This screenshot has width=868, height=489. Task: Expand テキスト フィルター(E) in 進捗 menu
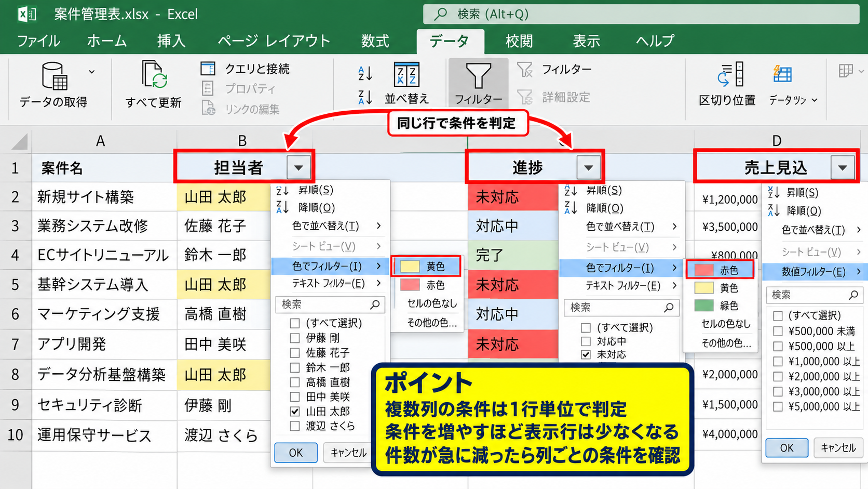click(621, 285)
